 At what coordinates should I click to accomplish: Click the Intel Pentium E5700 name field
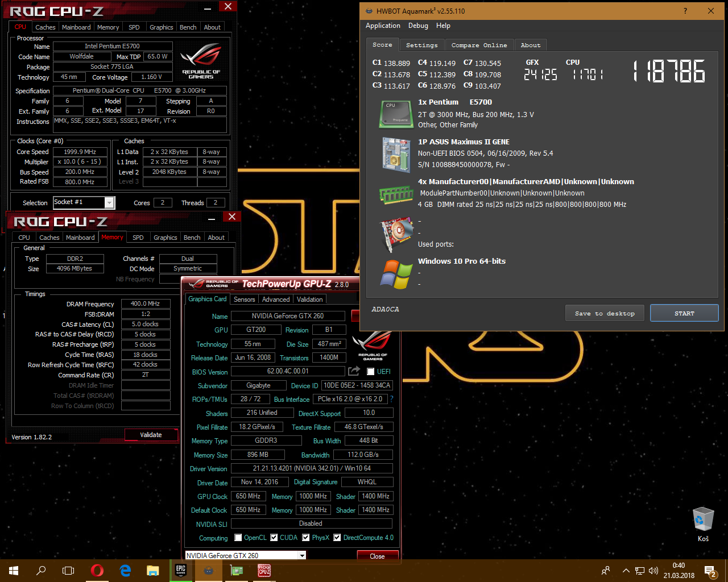point(112,46)
